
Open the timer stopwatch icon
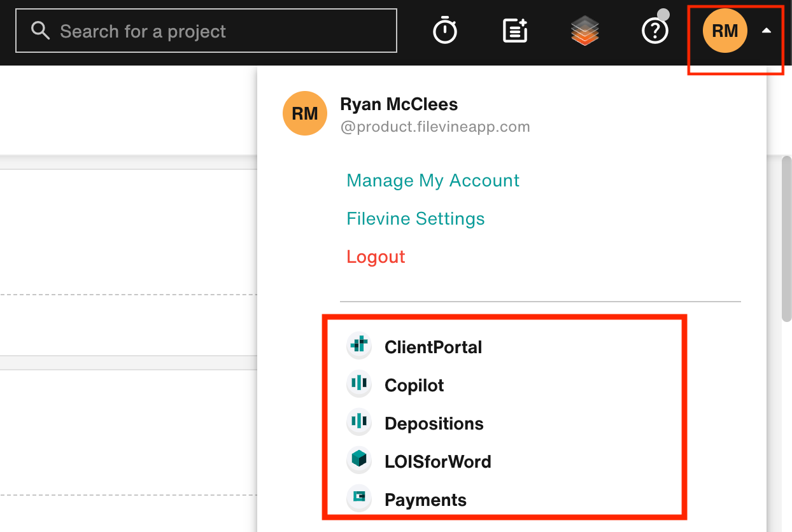click(445, 31)
